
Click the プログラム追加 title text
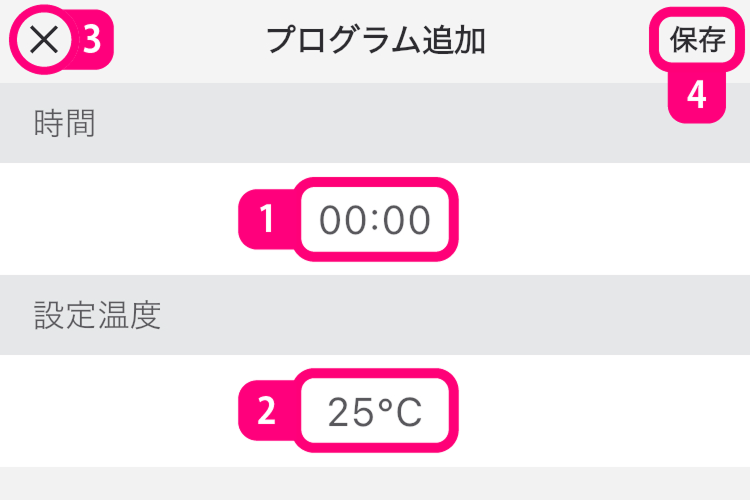coord(375,40)
